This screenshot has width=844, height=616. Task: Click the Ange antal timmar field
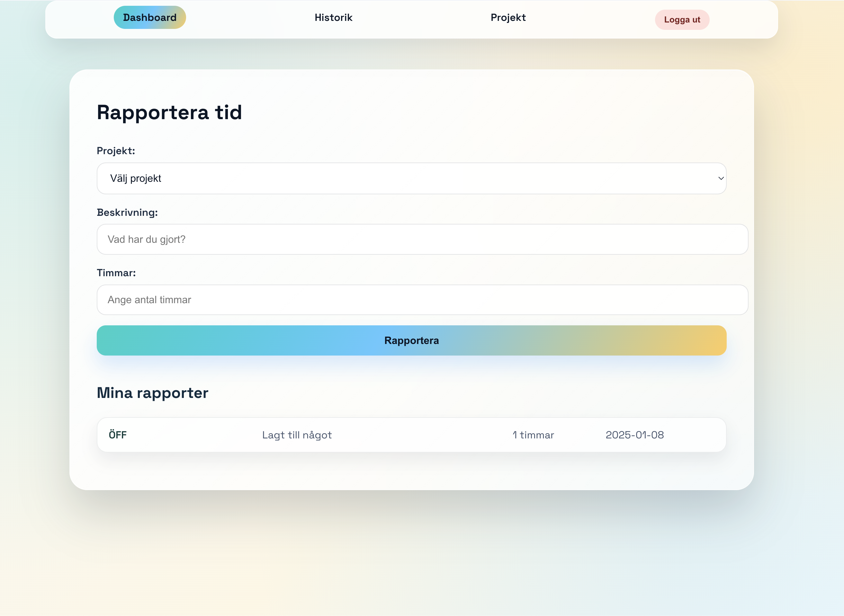click(x=422, y=300)
